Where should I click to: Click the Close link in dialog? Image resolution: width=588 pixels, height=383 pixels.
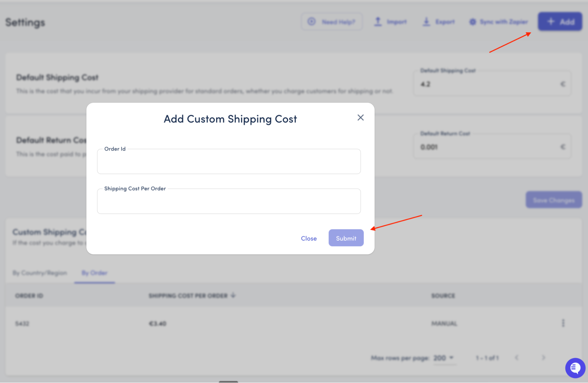[309, 238]
